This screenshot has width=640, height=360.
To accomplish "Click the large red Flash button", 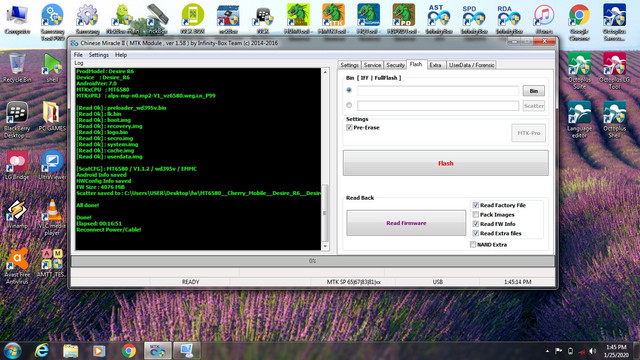I will coord(446,163).
